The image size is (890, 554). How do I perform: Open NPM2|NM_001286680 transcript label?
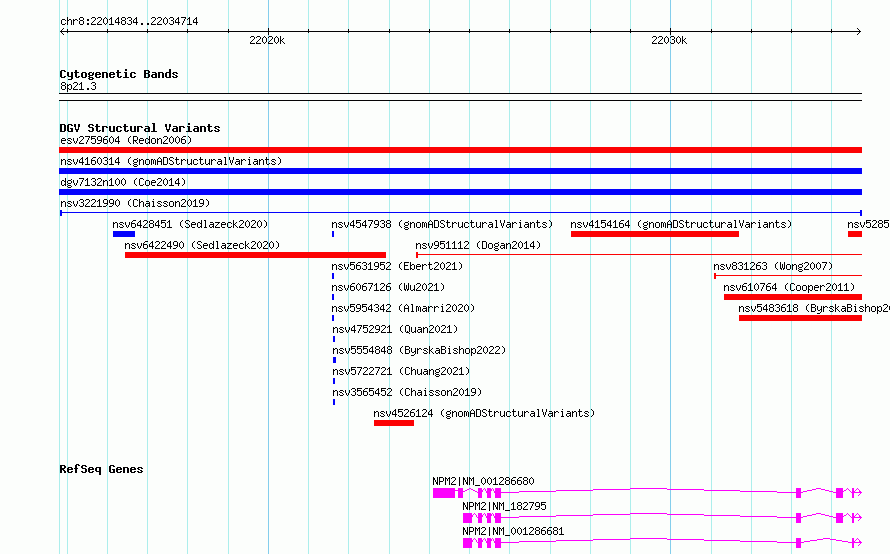point(483,481)
